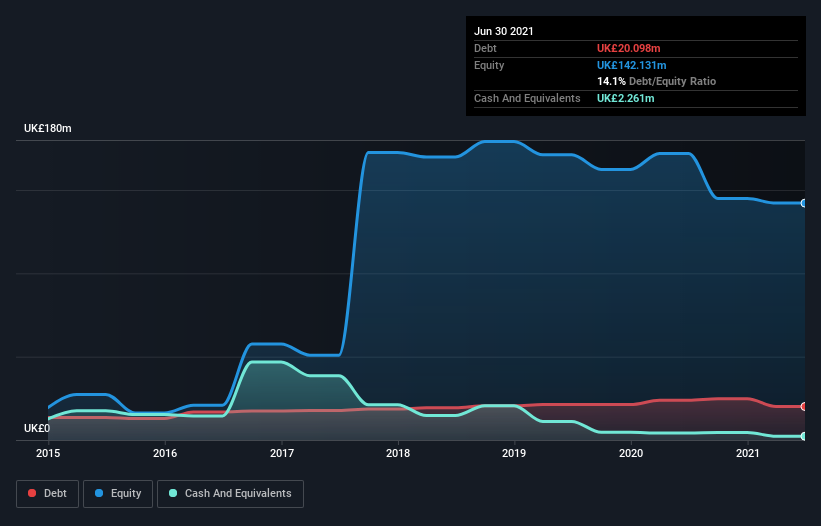Screen dimensions: 821x526
Task: Click the UK£20.098m debt value
Action: 629,48
